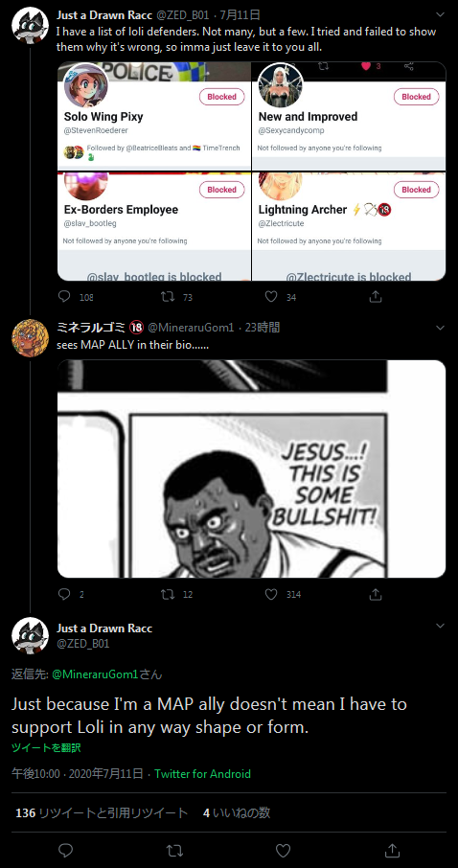Retweet the first tweet with 73 retweets

point(168,297)
